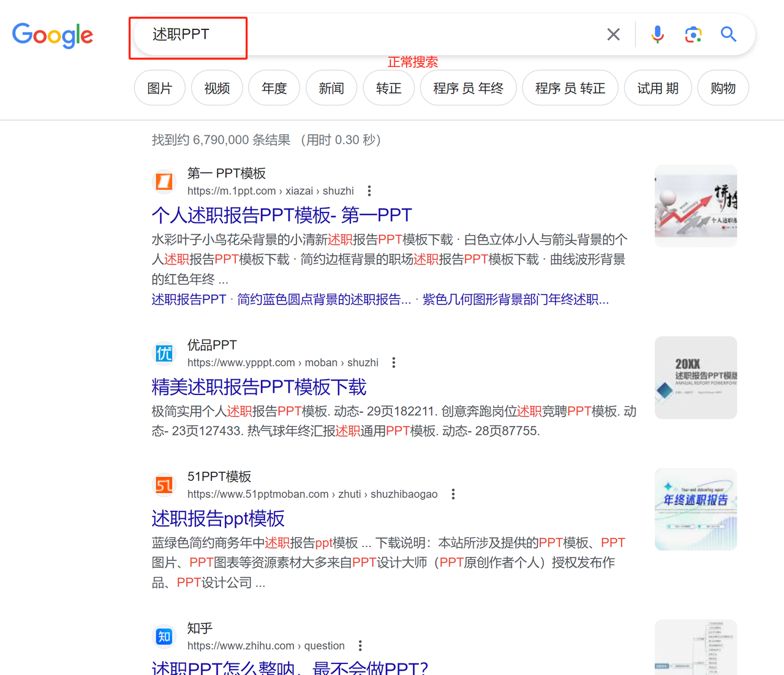This screenshot has height=675, width=784.
Task: Open 紫色几何图形背景部门年终述职 sitelink
Action: (x=516, y=300)
